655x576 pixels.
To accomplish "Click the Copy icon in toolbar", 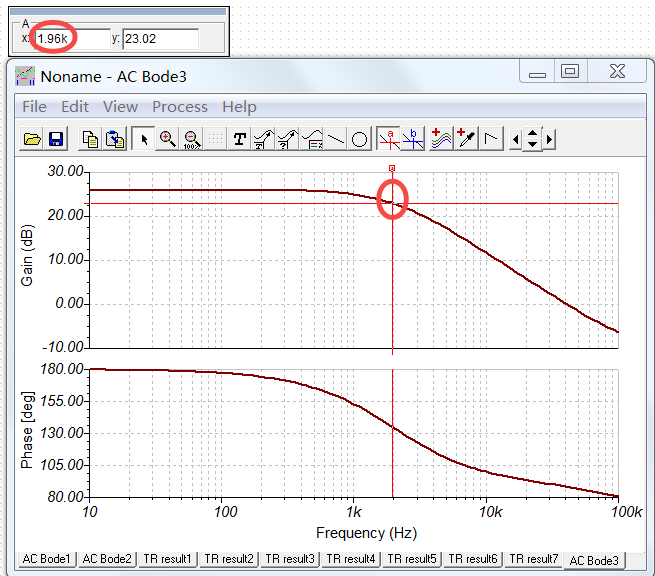I will [90, 139].
